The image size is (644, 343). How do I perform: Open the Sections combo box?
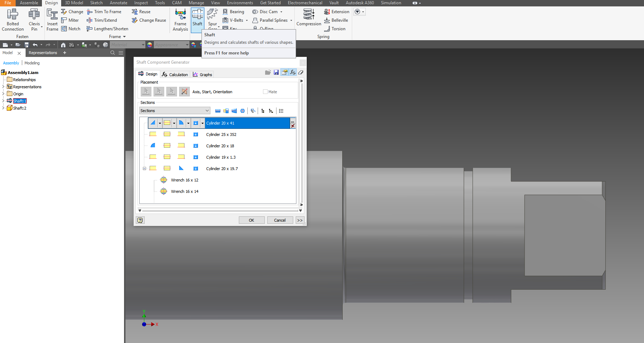pyautogui.click(x=175, y=111)
